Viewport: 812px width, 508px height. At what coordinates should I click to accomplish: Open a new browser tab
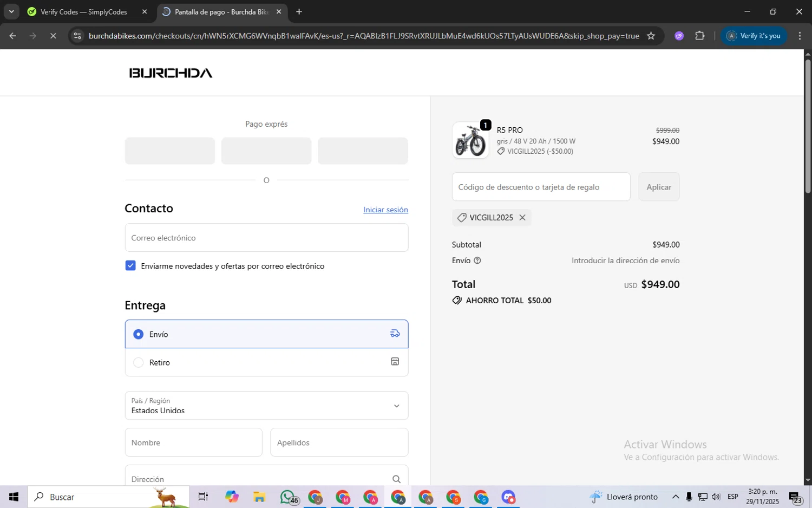(x=299, y=11)
